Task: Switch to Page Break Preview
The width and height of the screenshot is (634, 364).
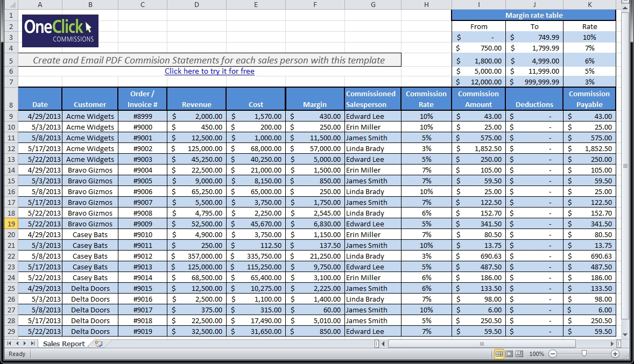Action: point(519,354)
